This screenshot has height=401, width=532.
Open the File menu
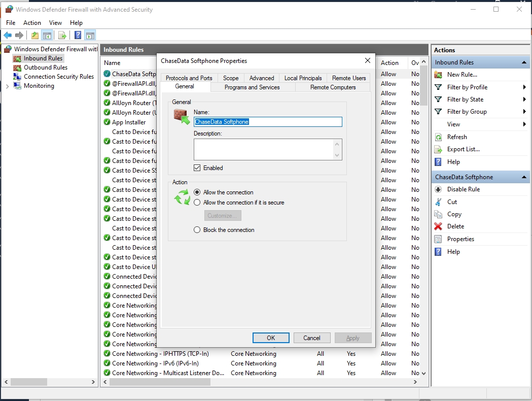pyautogui.click(x=11, y=23)
